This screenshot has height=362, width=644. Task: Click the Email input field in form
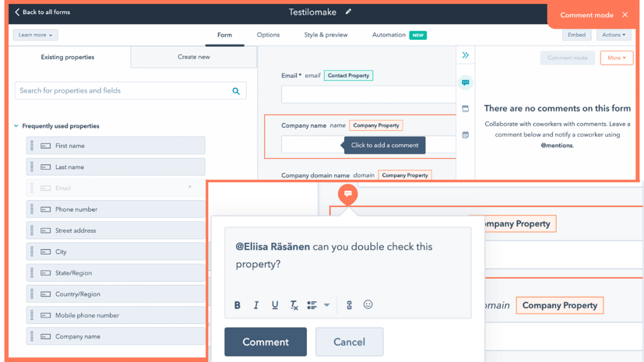coord(368,95)
